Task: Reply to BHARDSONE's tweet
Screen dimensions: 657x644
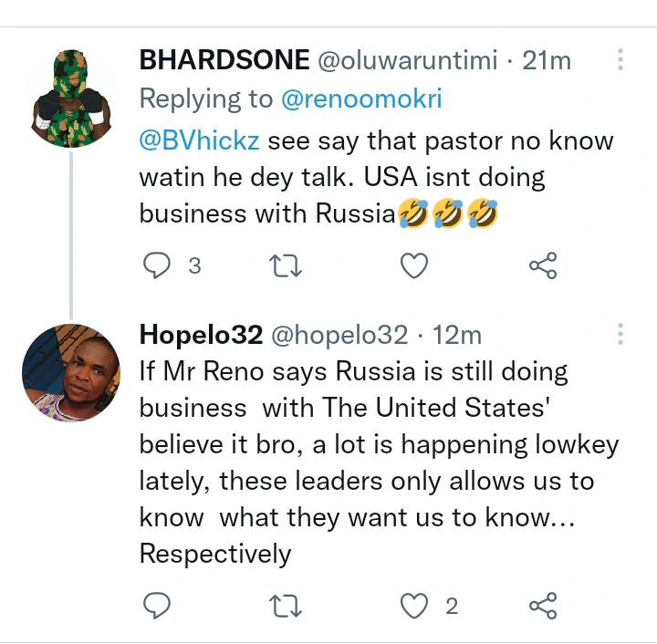Action: pyautogui.click(x=158, y=265)
